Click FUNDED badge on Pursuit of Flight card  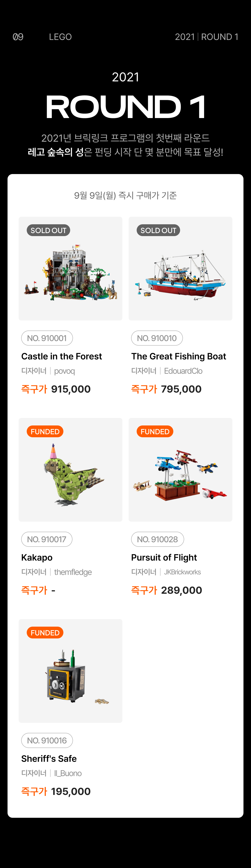[155, 432]
